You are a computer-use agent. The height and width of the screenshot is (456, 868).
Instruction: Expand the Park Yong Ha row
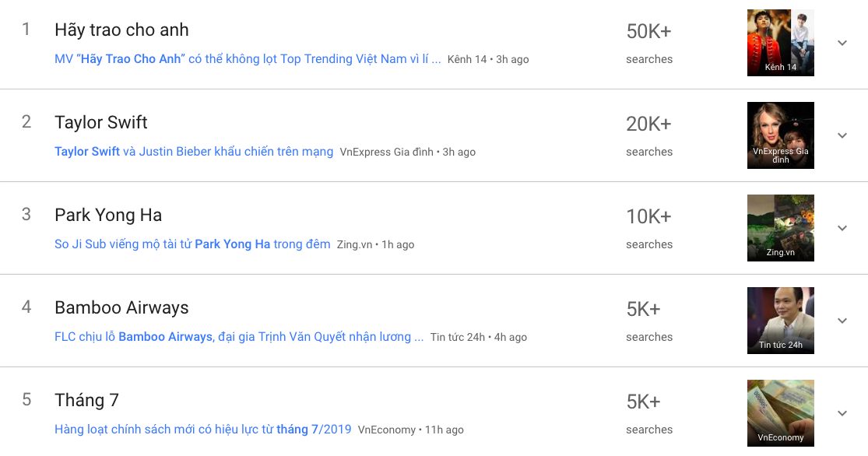click(842, 228)
